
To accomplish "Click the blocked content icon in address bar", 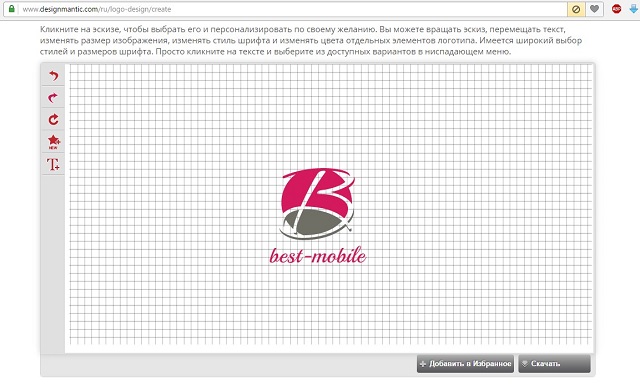I will pyautogui.click(x=576, y=9).
